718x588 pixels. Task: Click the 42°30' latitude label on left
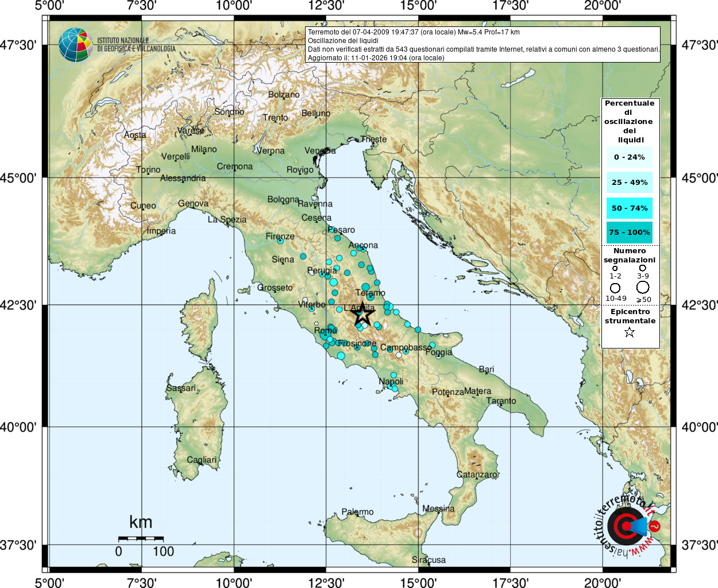(x=18, y=305)
